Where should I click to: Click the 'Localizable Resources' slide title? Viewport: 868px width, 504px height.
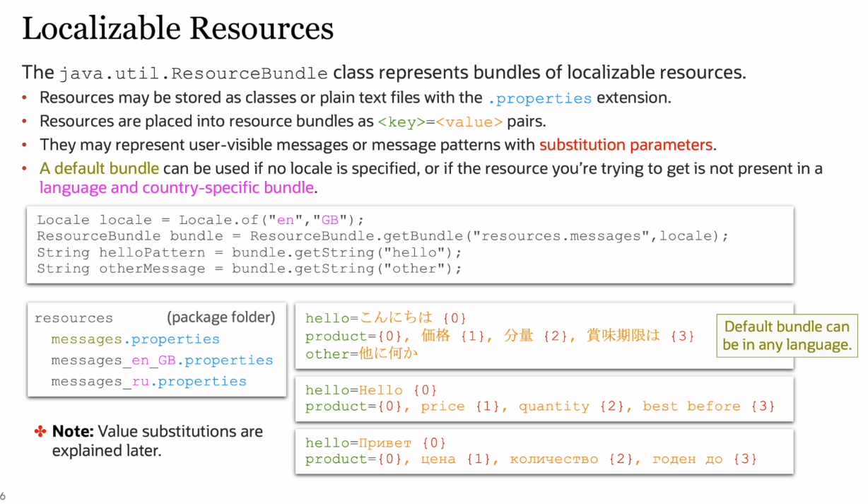(177, 29)
